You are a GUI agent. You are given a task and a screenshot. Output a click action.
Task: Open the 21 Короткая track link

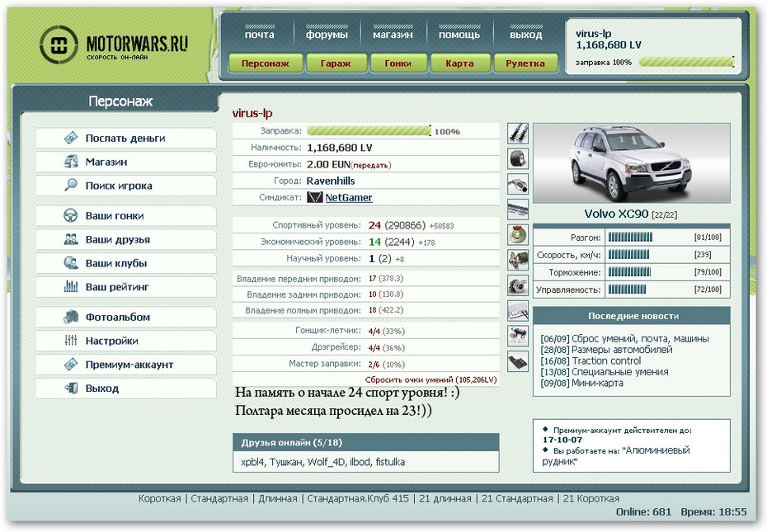tap(591, 498)
